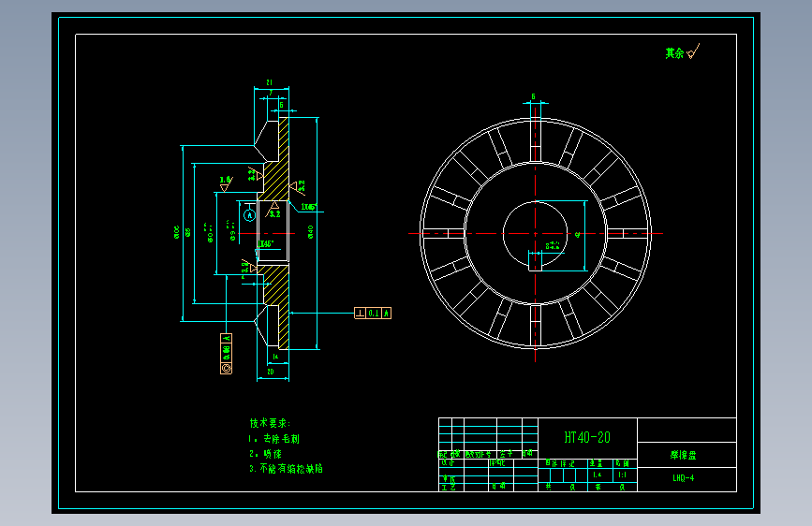Click the LHQ-4 drawing number
Image resolution: width=812 pixels, height=526 pixels.
(683, 478)
